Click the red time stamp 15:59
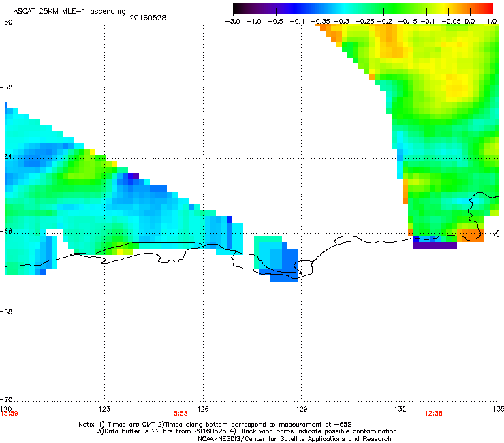The image size is (504, 443). point(10,414)
